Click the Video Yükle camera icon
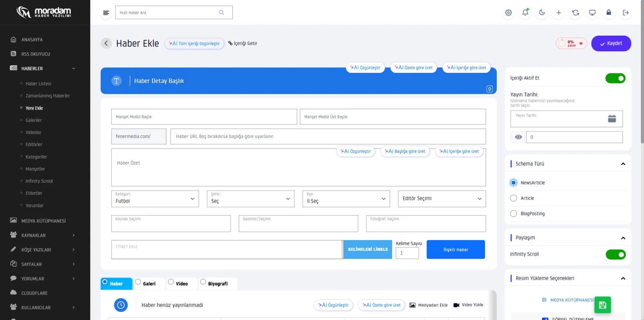 pyautogui.click(x=456, y=305)
